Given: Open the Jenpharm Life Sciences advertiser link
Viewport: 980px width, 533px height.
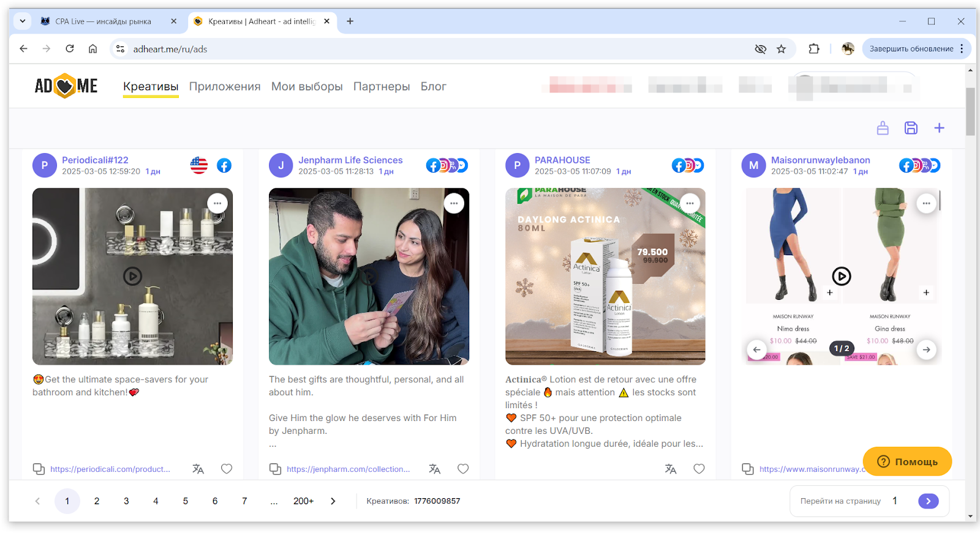Looking at the screenshot, I should [x=350, y=160].
